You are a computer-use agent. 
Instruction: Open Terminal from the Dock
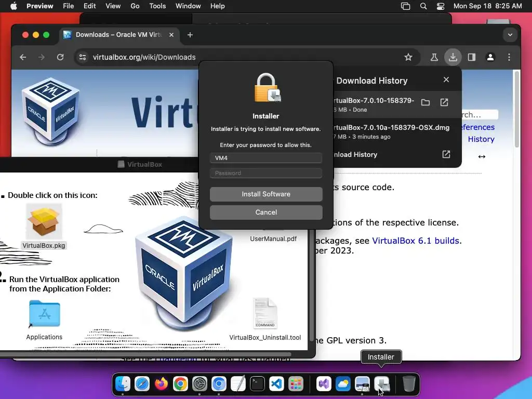pos(257,384)
